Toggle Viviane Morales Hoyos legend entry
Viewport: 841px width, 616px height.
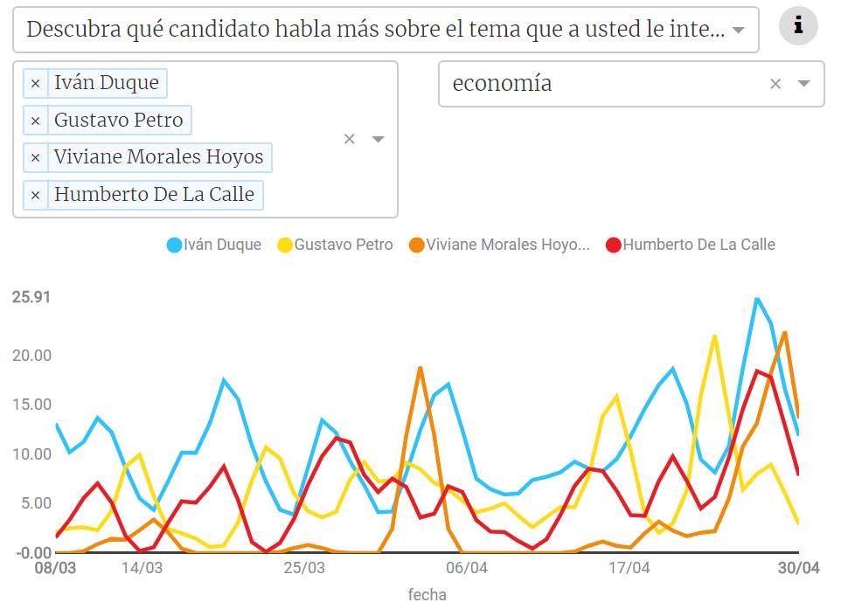pyautogui.click(x=507, y=245)
